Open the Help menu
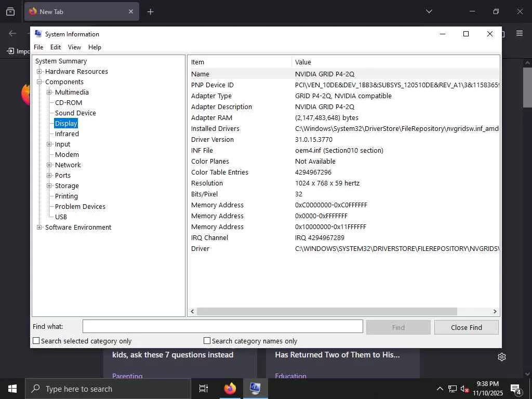 95,47
